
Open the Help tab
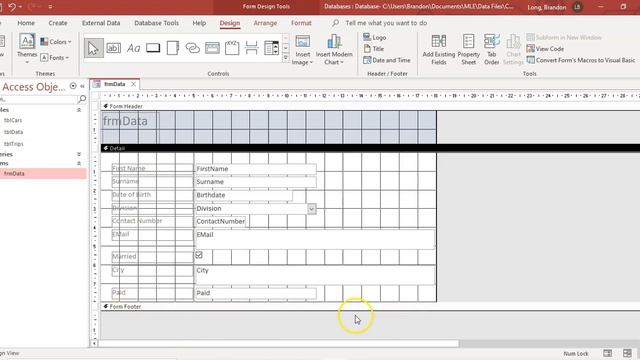(199, 23)
